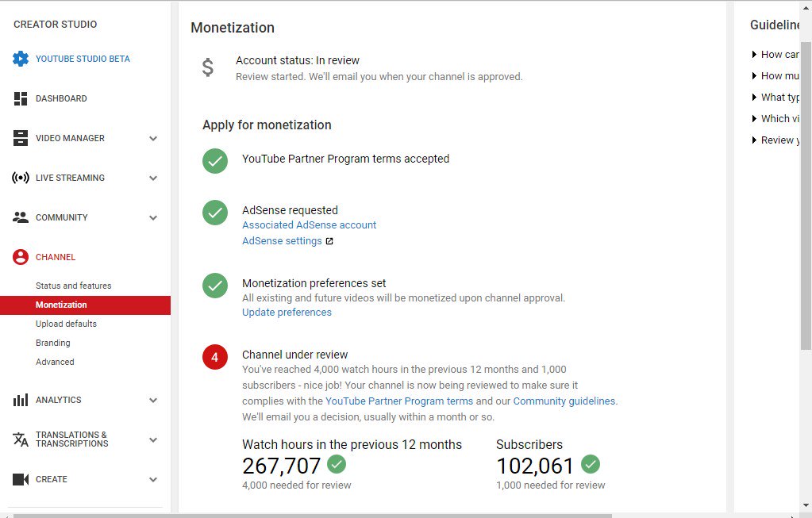812x518 pixels.
Task: Click the 'Monetization' page heading
Action: 233,28
